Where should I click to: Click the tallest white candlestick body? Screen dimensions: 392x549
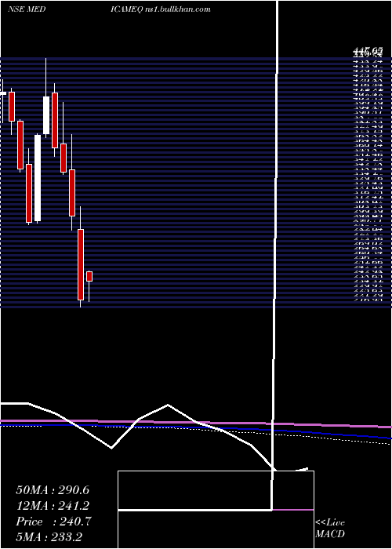38,178
